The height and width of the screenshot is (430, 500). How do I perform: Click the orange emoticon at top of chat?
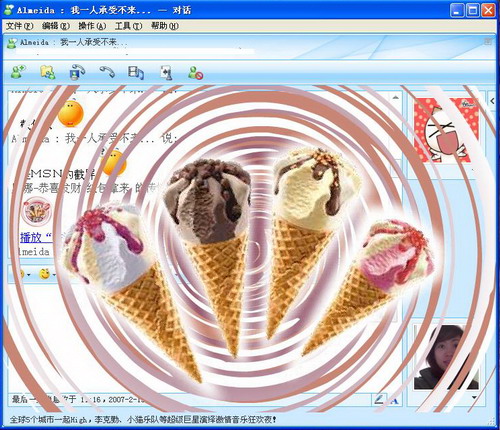coord(71,114)
